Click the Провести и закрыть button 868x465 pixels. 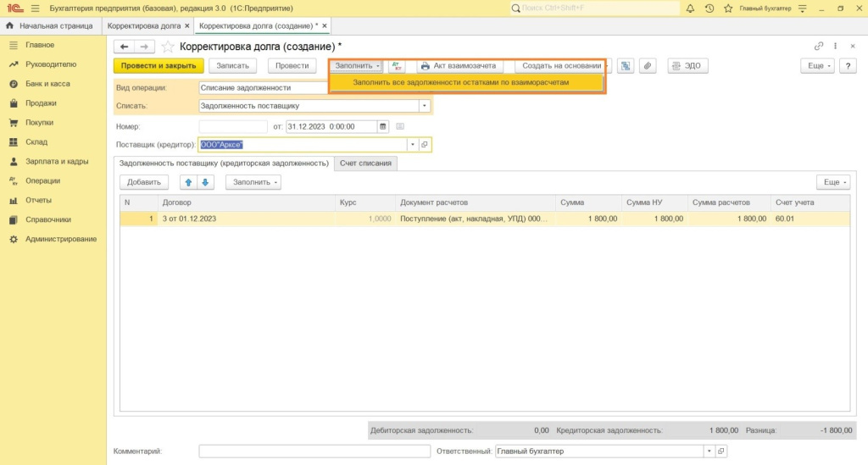pyautogui.click(x=159, y=66)
